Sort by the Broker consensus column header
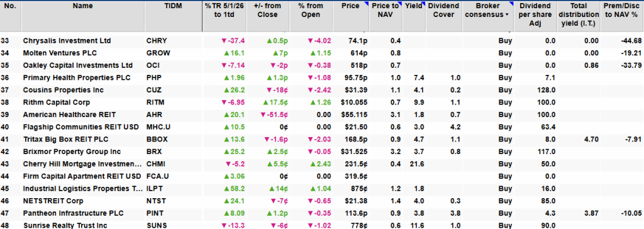The width and height of the screenshot is (644, 229). 488,16
